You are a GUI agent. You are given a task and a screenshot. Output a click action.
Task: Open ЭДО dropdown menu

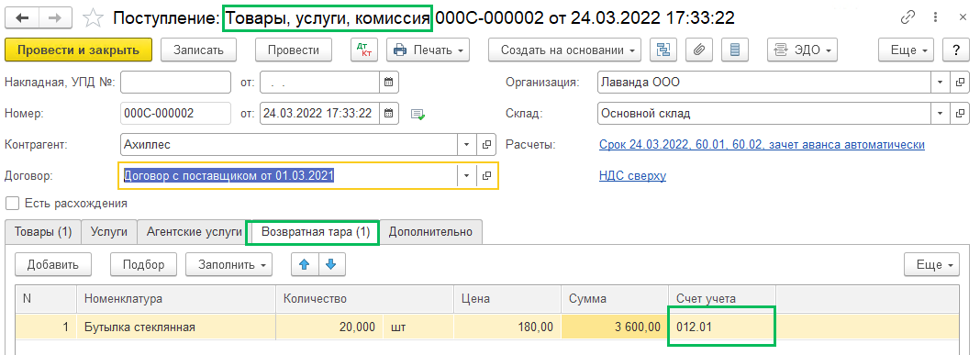click(x=803, y=50)
